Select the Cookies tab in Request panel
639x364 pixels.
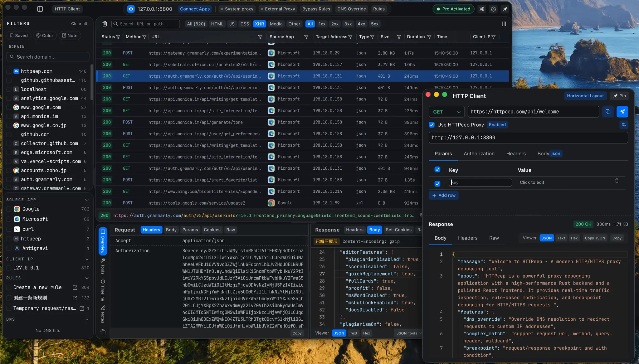pyautogui.click(x=212, y=230)
